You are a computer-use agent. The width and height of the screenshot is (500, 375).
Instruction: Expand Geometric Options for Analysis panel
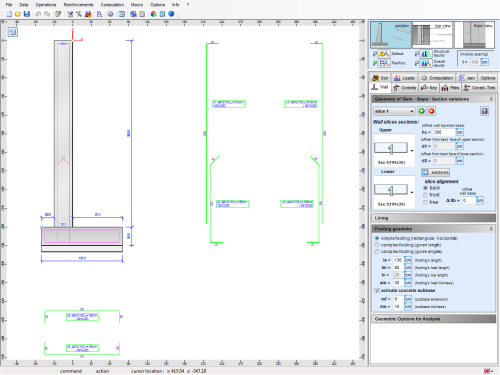(433, 319)
